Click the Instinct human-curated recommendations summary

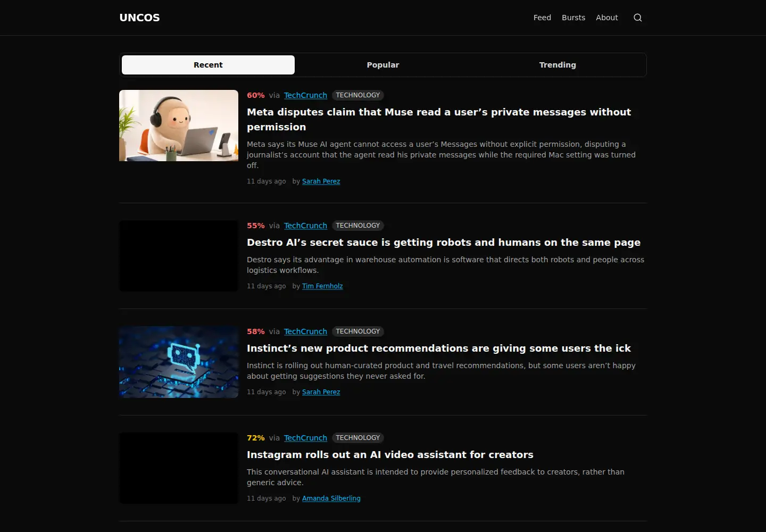pos(442,371)
